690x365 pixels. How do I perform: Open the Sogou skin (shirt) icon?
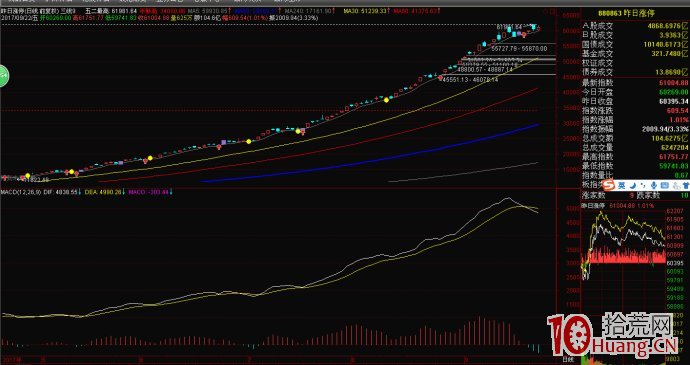click(685, 185)
